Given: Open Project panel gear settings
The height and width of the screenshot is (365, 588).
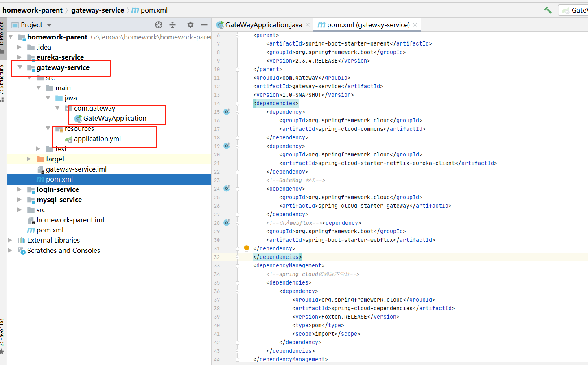Looking at the screenshot, I should coord(190,25).
